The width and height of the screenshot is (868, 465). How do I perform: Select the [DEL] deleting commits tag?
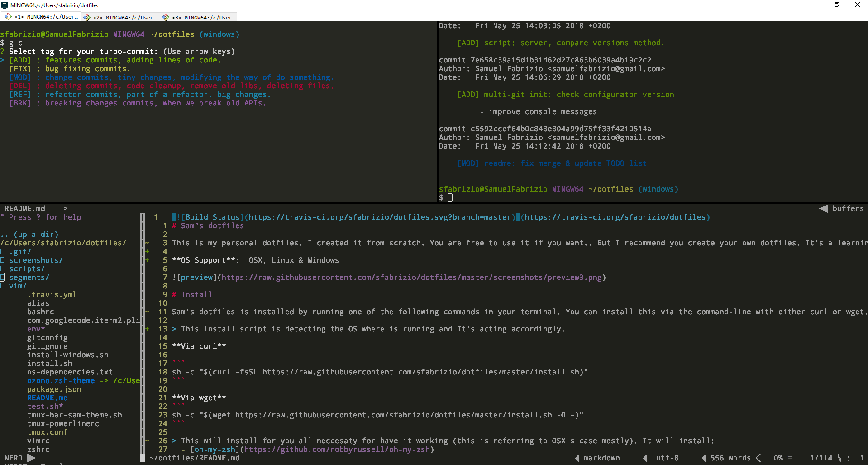click(x=172, y=86)
